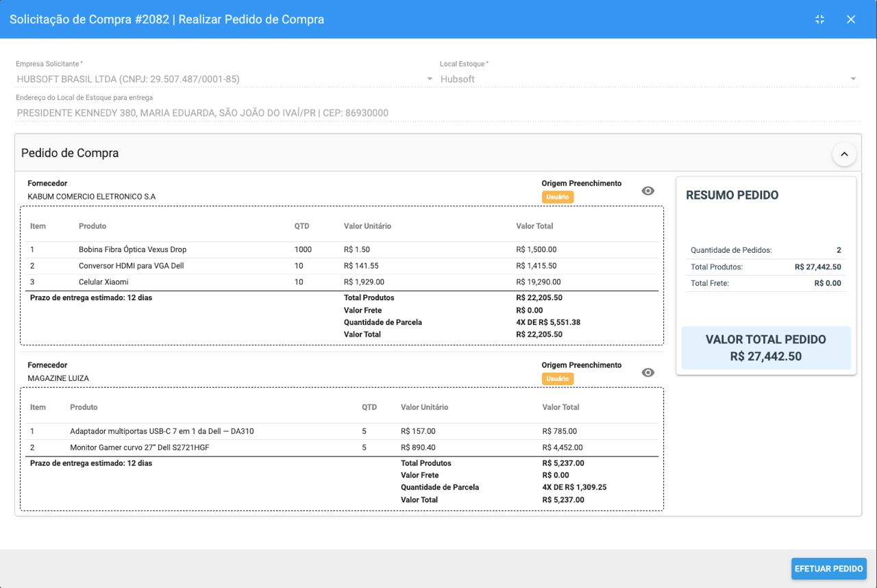Viewport: 877px width, 588px height.
Task: Click the Usuário badge under KABUM supplier
Action: (x=558, y=197)
